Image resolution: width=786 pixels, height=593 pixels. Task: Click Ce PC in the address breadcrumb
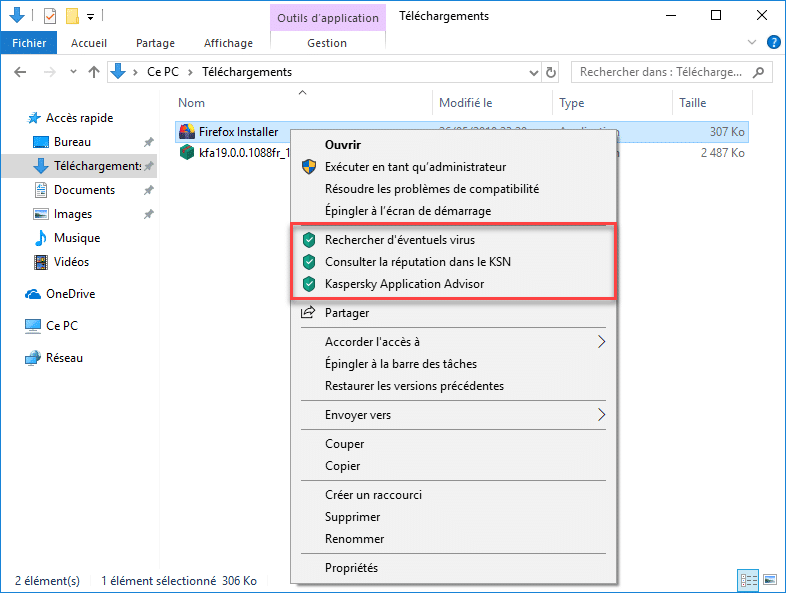click(163, 72)
